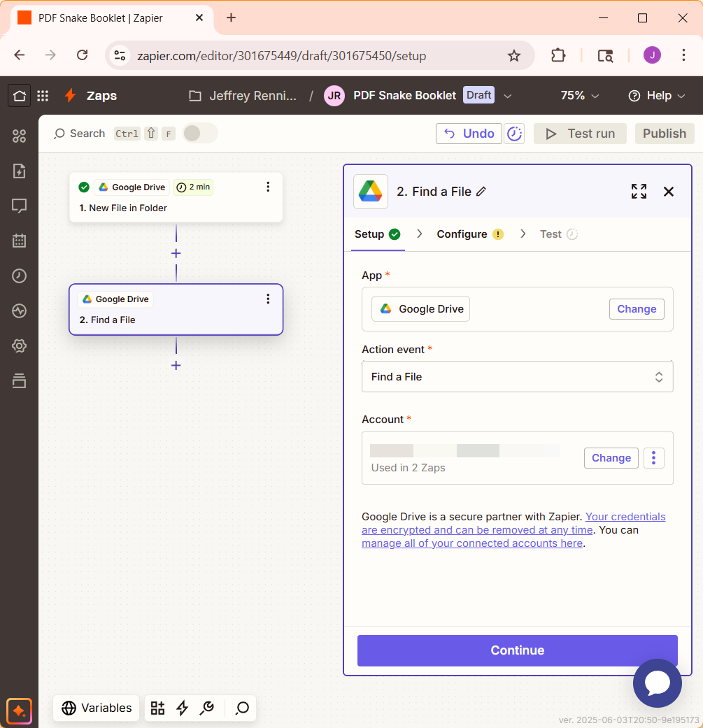Viewport: 703px width, 728px height.
Task: Click the Test run button
Action: click(x=580, y=134)
